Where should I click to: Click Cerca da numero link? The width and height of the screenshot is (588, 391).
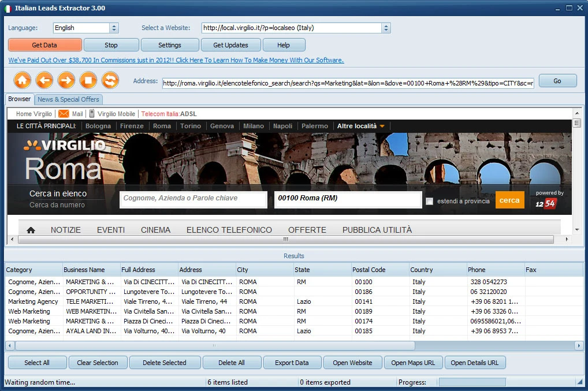pyautogui.click(x=57, y=204)
